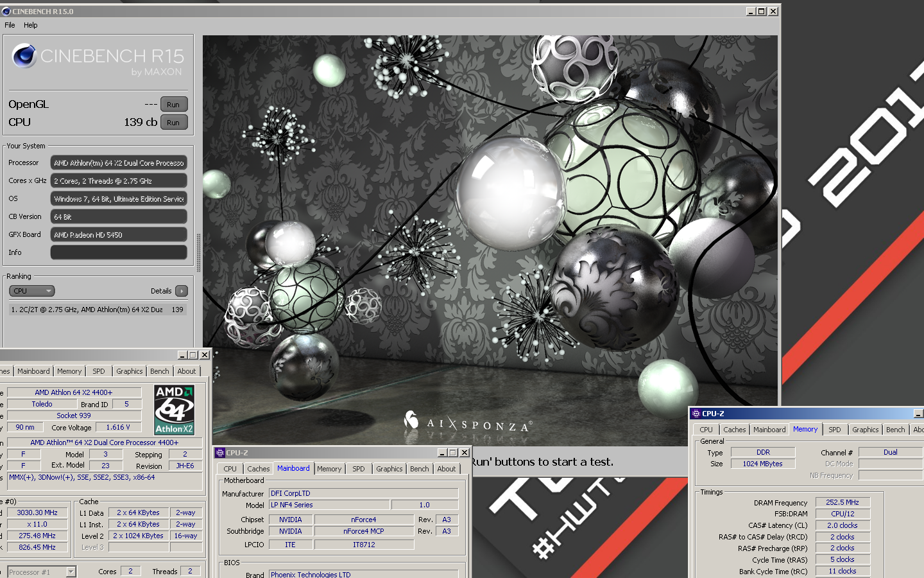Close the middle CPU-Z Mainboard window
Viewport: 924px width, 578px height.
tap(465, 453)
